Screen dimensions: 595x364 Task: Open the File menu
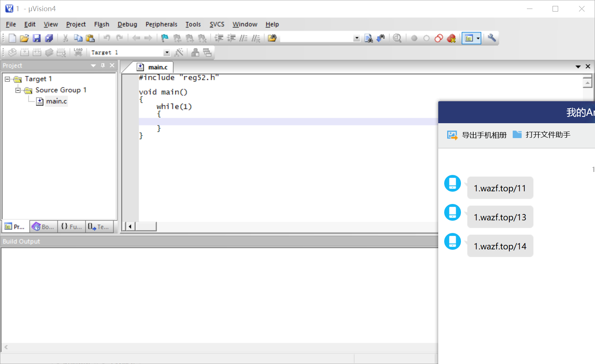11,24
